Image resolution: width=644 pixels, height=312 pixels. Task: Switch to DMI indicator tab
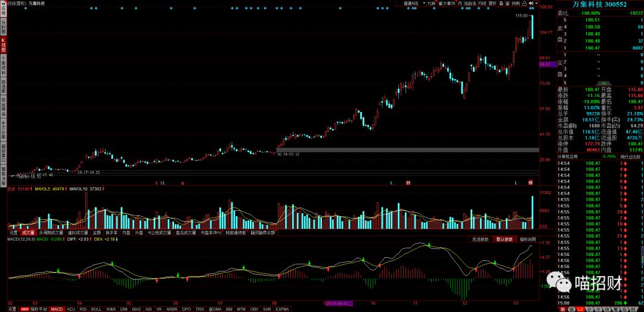(123, 309)
